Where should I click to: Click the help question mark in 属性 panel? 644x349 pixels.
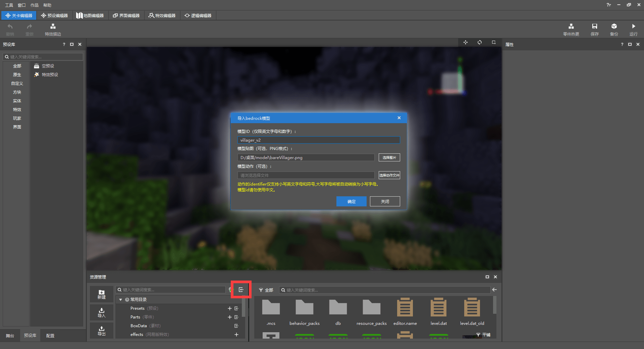tap(622, 44)
